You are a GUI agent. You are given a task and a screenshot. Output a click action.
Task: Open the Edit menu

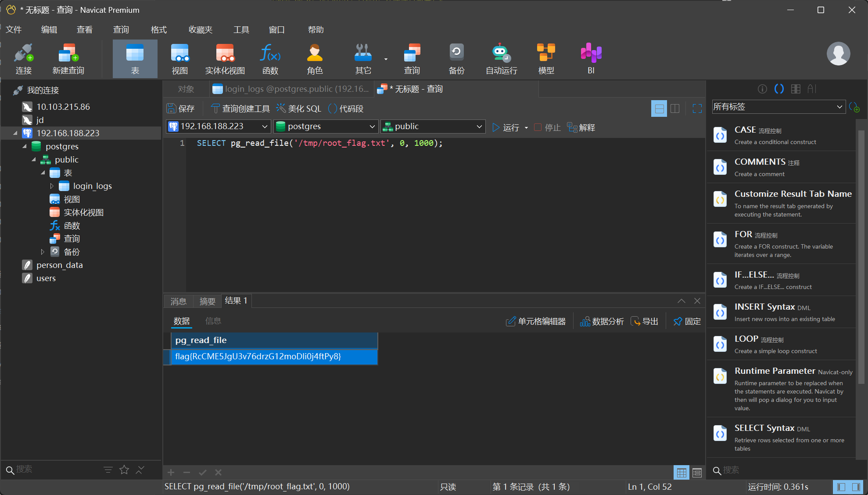pyautogui.click(x=49, y=29)
